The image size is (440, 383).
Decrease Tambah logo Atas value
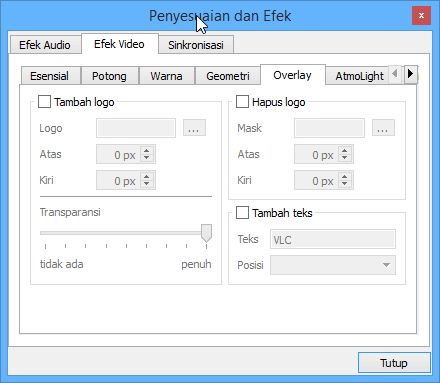(147, 158)
